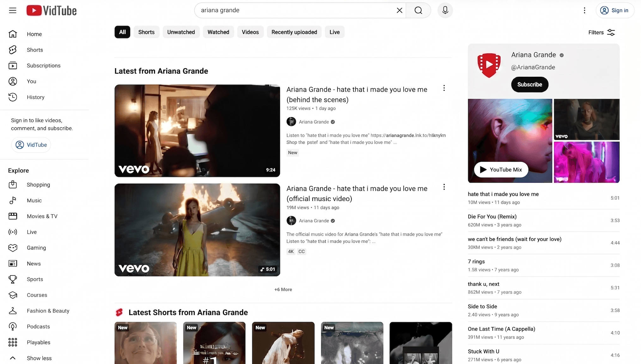Select the Unwatched filter chip
The image size is (641, 364).
click(181, 32)
